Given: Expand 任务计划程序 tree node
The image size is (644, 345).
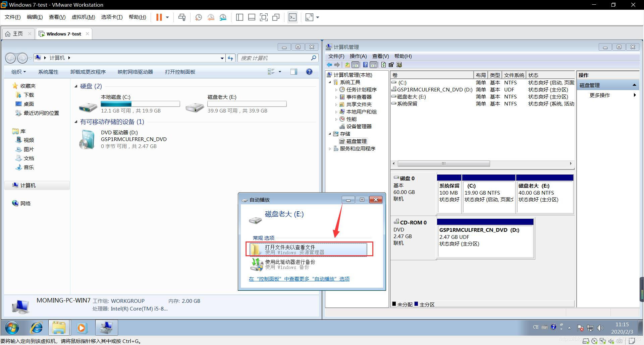Looking at the screenshot, I should click(x=336, y=89).
